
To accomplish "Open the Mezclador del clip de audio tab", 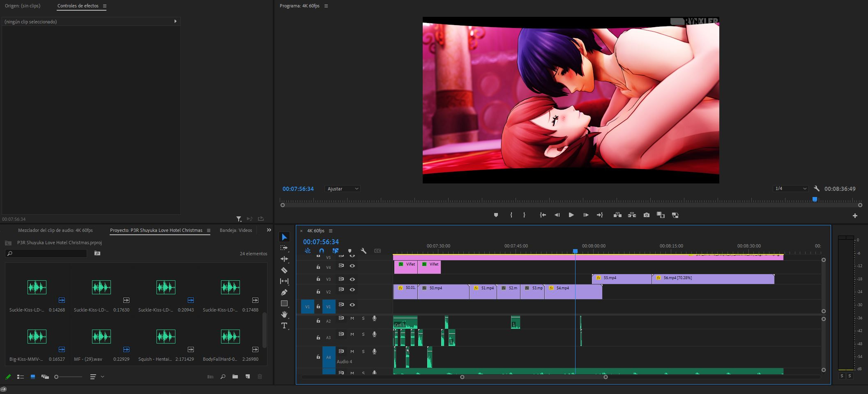I will pyautogui.click(x=55, y=231).
